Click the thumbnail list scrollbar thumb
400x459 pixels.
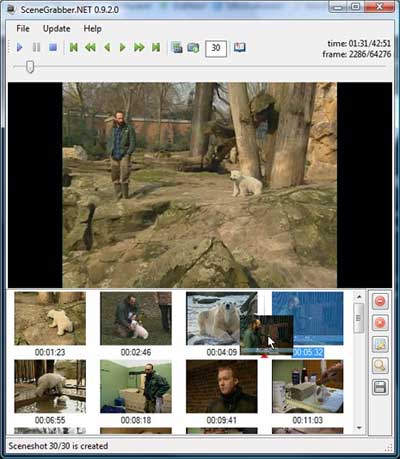click(x=359, y=318)
